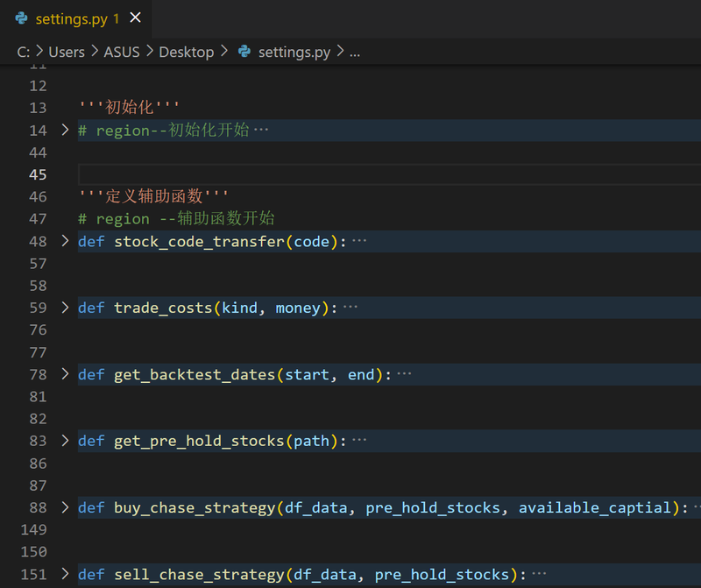Viewport: 701px width, 588px height.
Task: Expand folded trade_costs function
Action: coord(65,308)
